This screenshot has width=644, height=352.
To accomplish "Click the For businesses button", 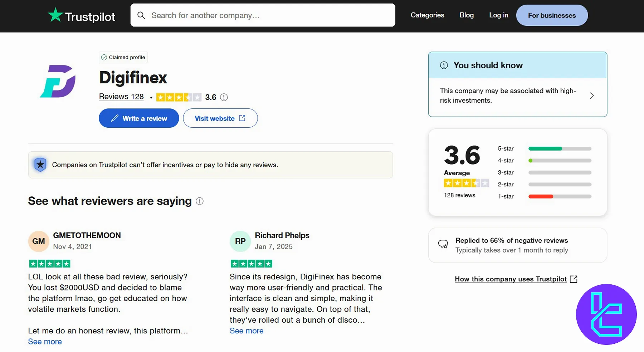I will pos(552,15).
